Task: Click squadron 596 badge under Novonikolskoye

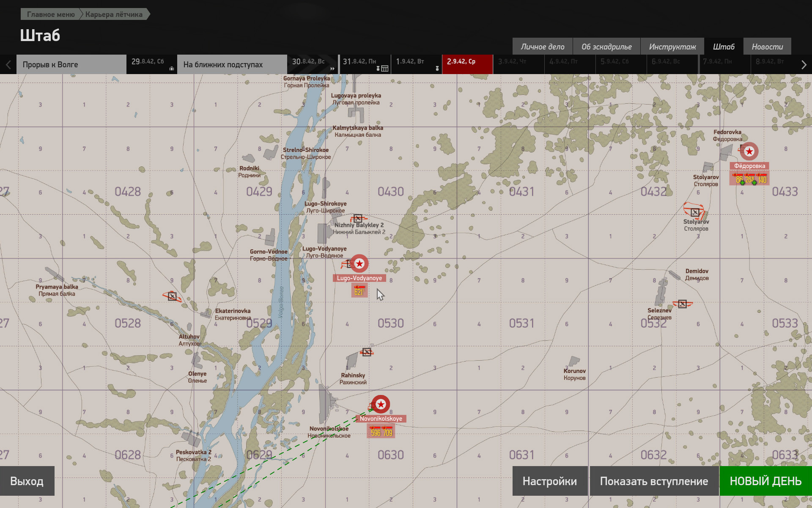Action: tap(376, 431)
